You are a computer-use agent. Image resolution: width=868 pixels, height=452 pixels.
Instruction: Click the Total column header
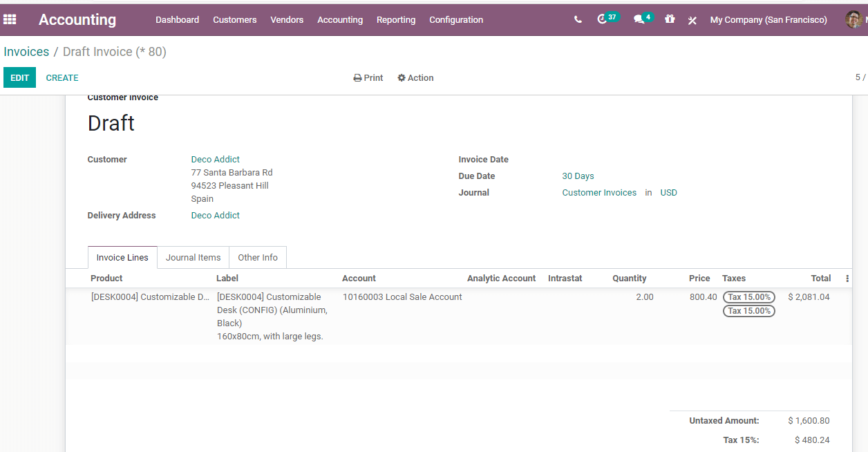click(821, 279)
